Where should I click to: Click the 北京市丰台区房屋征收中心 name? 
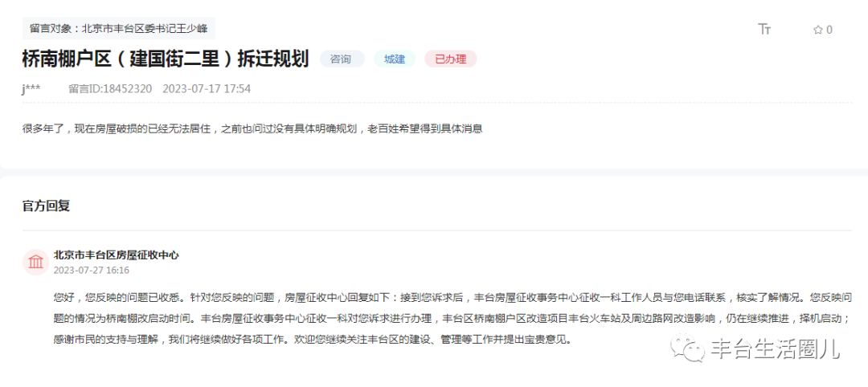[x=117, y=255]
